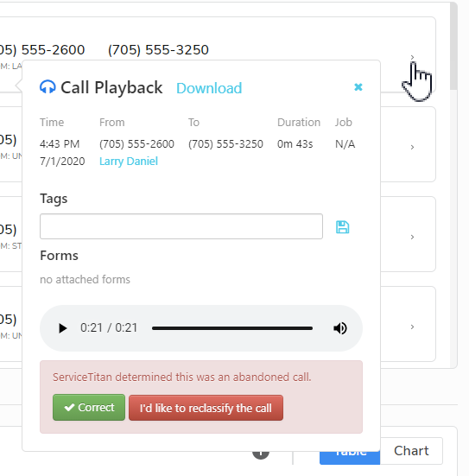Screen dimensions: 469x476
Task: Click (705) 555-3250 in the background call list header
Action: click(x=158, y=50)
